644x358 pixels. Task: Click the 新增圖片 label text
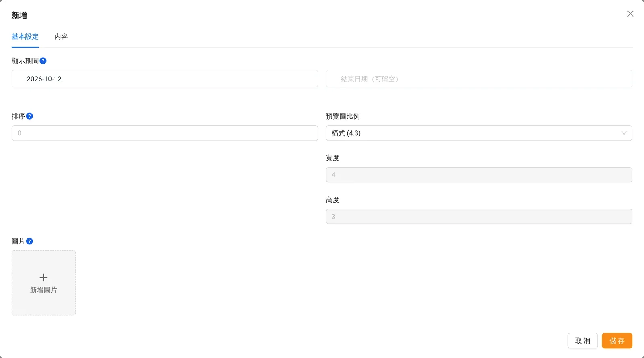pyautogui.click(x=43, y=290)
